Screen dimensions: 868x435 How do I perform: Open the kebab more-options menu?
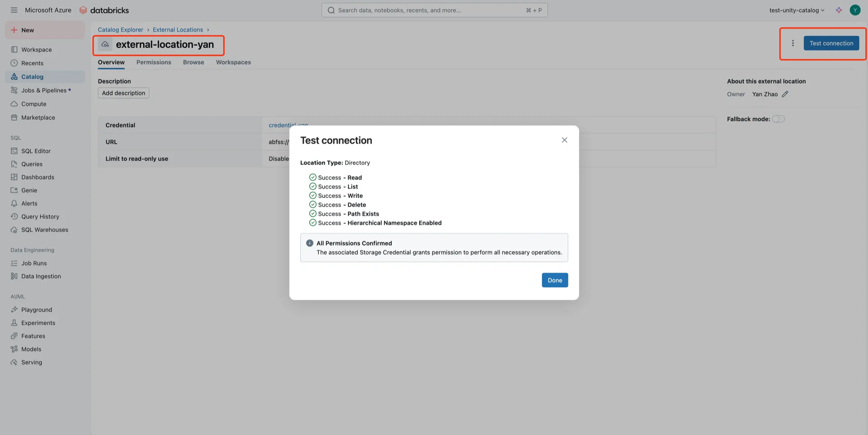pyautogui.click(x=793, y=43)
